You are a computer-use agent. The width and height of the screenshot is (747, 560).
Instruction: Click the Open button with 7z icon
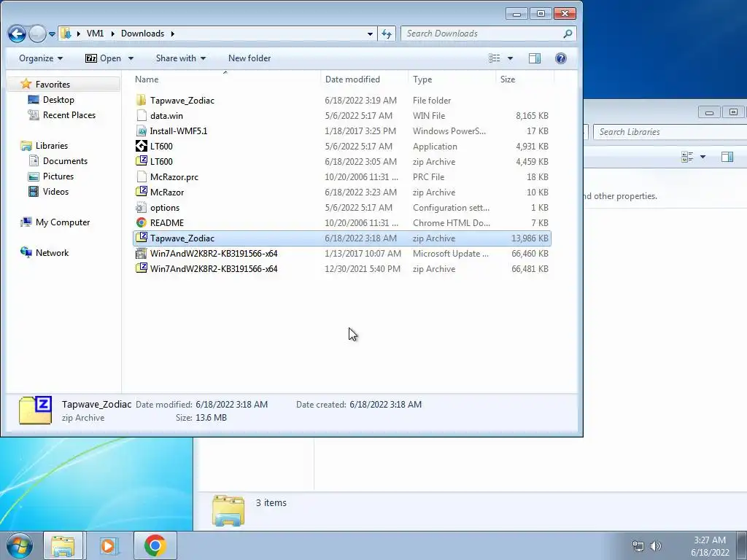tap(103, 58)
